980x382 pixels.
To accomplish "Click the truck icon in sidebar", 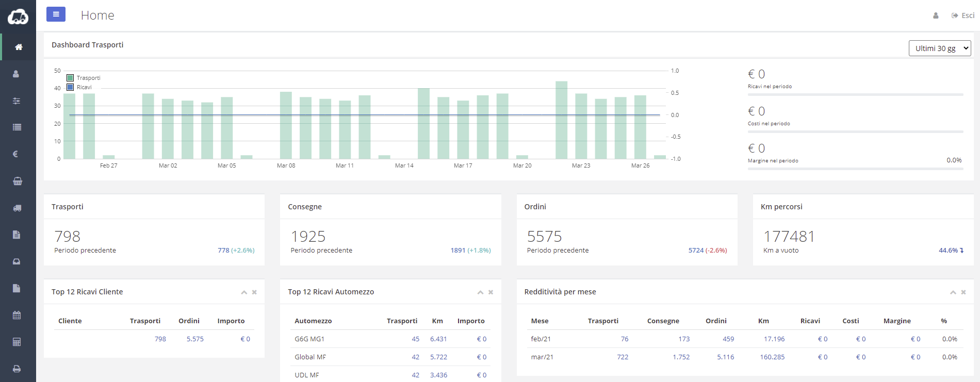I will pos(17,208).
